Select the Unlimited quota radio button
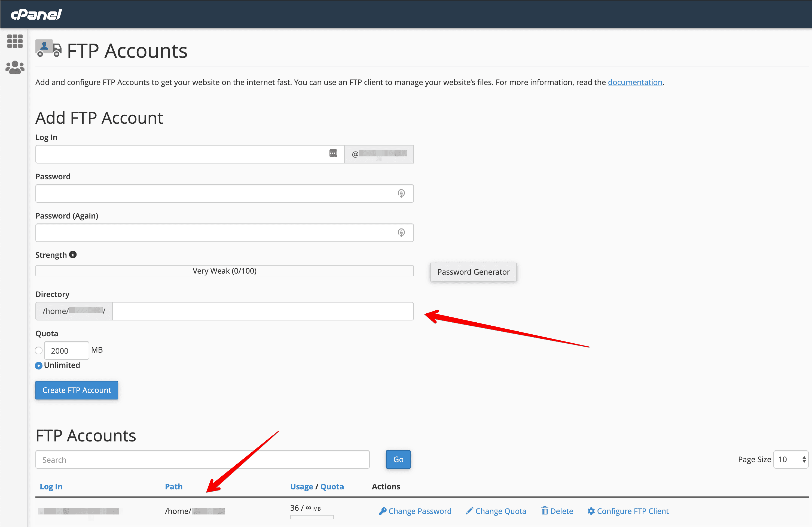Viewport: 812px width, 527px height. pyautogui.click(x=39, y=366)
